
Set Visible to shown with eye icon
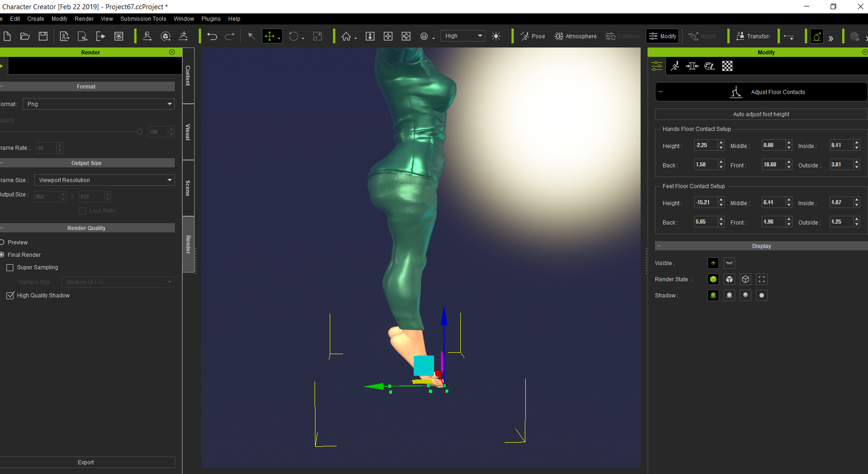coord(713,263)
